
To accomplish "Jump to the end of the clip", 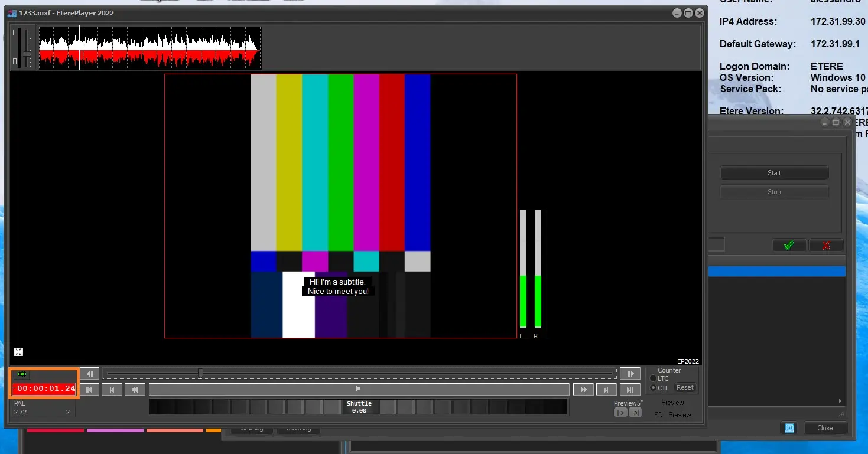I will click(630, 389).
